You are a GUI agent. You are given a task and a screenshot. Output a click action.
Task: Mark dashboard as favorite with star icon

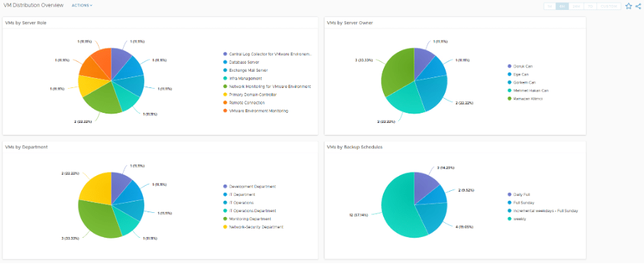pos(628,6)
